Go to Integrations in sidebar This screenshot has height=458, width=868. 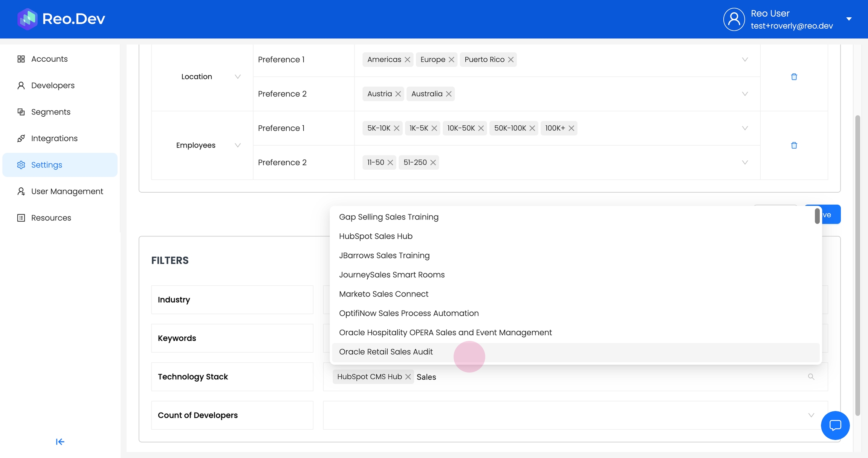click(x=54, y=138)
